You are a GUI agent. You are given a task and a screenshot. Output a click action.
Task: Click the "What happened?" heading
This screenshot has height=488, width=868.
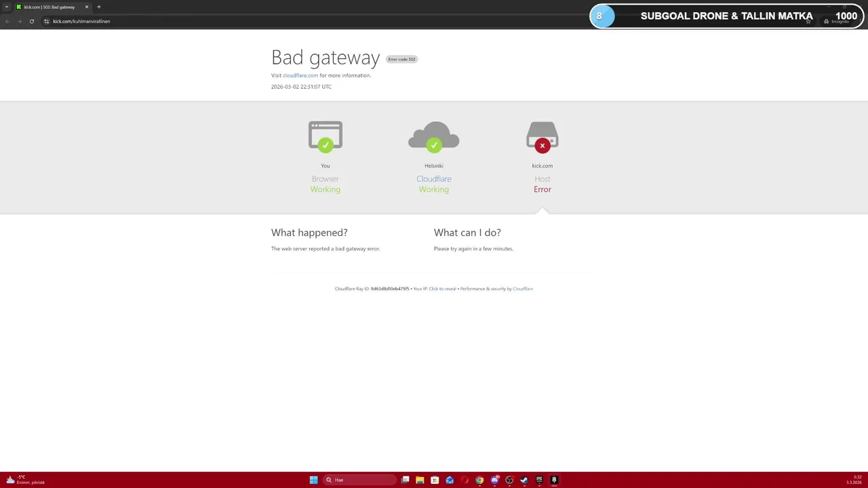click(x=309, y=232)
